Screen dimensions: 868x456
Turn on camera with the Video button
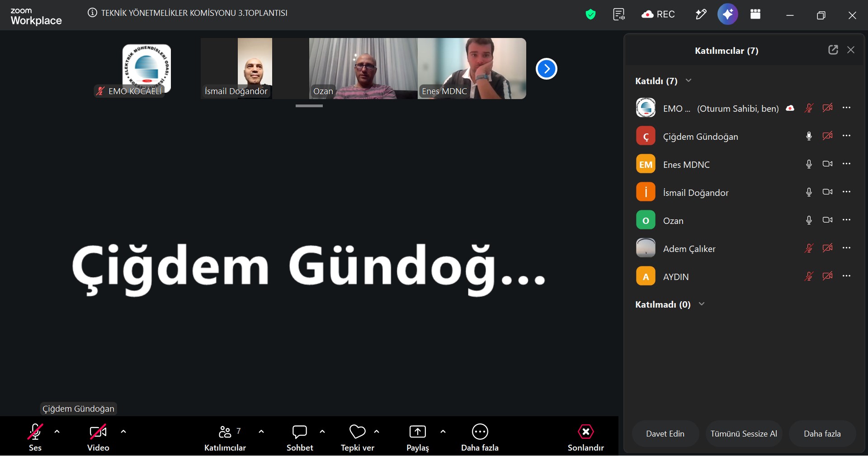(98, 438)
